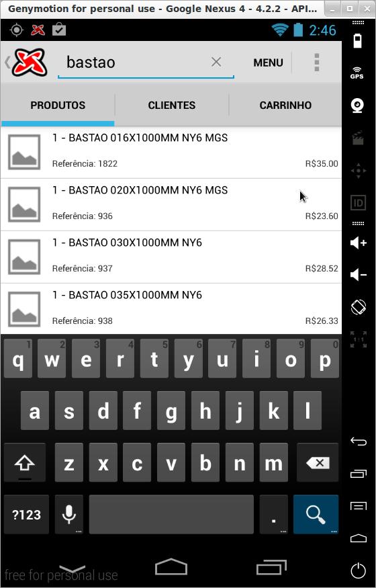
Task: Tap Android back navigation button
Action: click(73, 569)
